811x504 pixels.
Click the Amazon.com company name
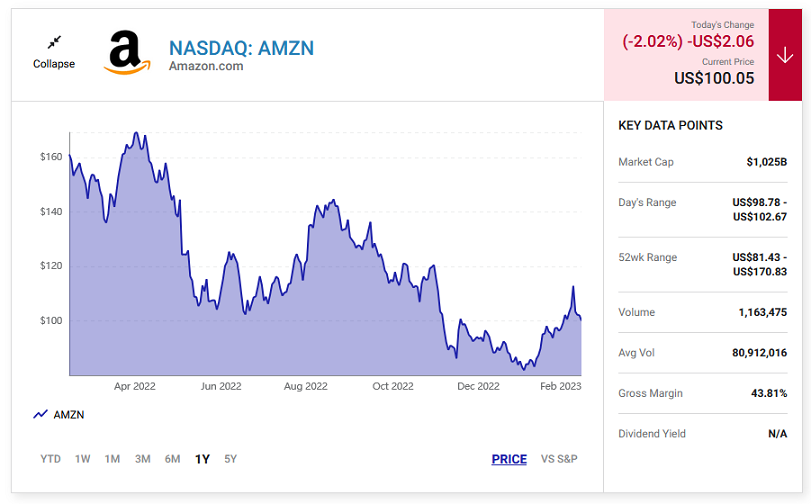206,67
